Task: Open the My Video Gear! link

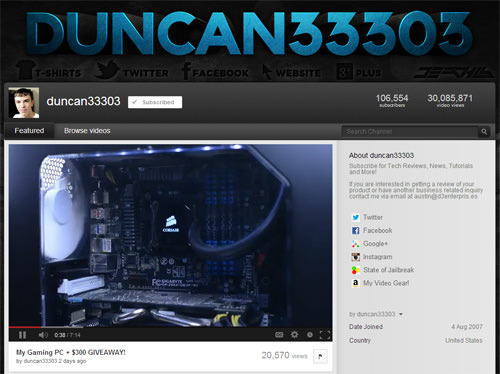Action: (386, 283)
